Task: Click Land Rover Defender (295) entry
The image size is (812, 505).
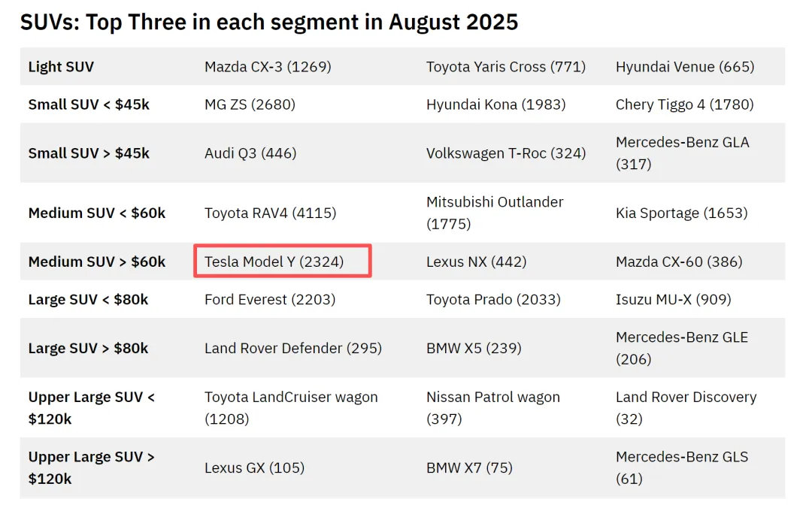Action: tap(293, 348)
